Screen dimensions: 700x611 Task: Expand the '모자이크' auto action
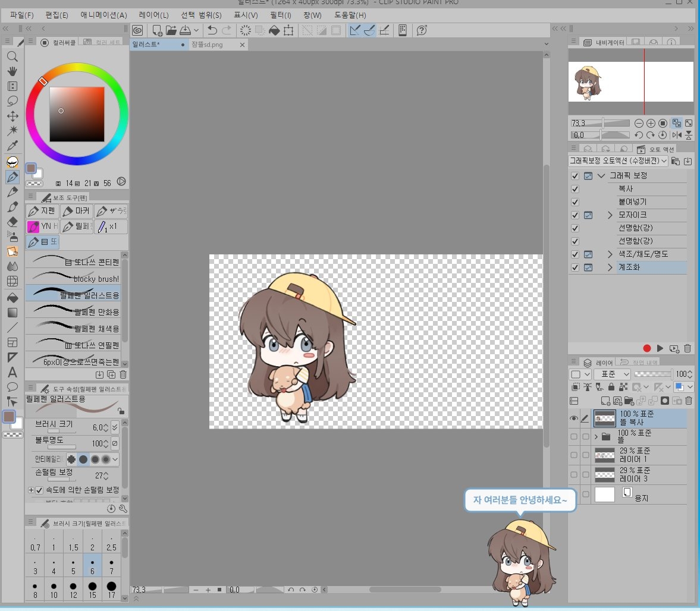pos(610,215)
